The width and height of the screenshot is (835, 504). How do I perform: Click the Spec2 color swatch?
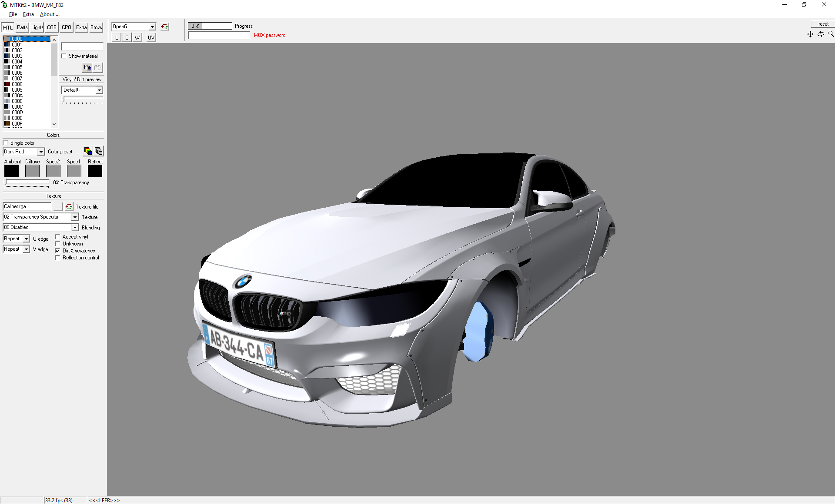53,171
